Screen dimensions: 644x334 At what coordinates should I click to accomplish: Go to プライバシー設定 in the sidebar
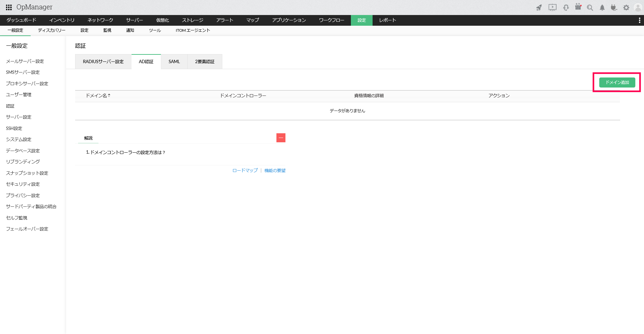pyautogui.click(x=23, y=196)
